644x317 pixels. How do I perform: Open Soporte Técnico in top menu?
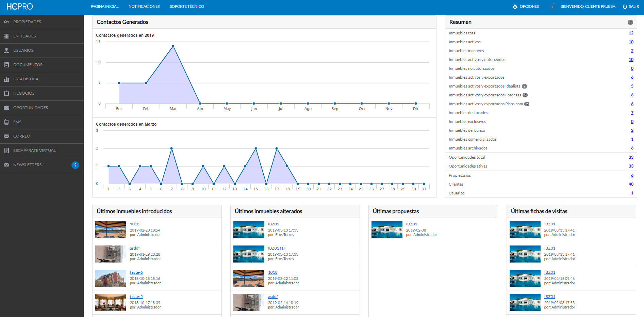[x=187, y=6]
